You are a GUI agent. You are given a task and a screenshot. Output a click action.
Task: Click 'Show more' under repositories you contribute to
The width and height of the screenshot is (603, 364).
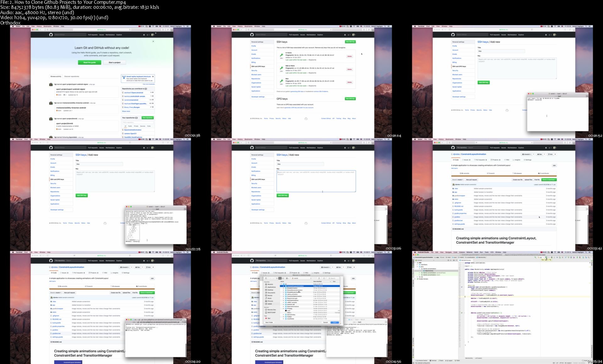click(126, 111)
